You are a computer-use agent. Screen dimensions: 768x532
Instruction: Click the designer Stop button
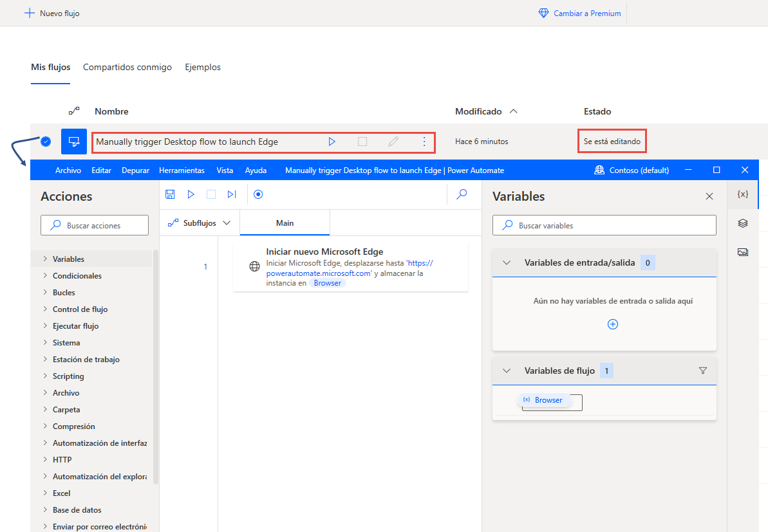[211, 194]
